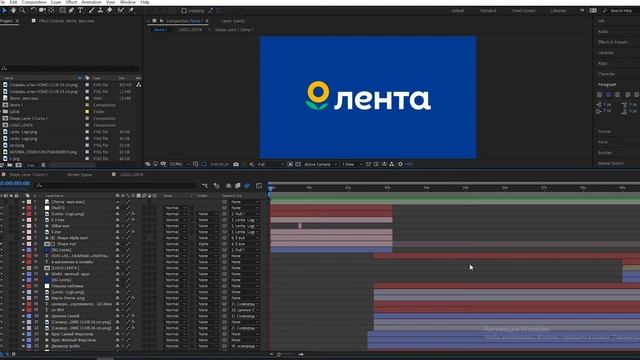Screen dimensions: 640x360
Task: Toggle shy switch for layer 12 LOGO LENTA
Action: click(118, 268)
